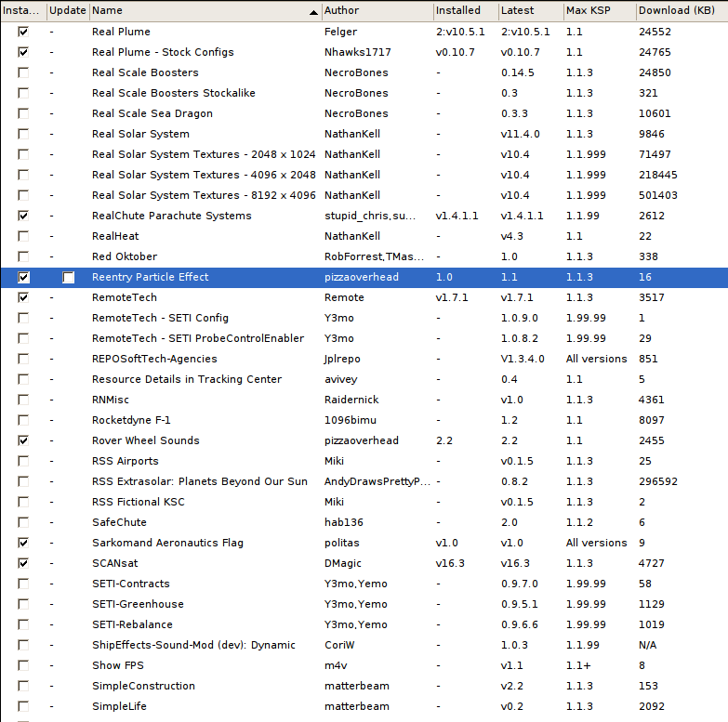The height and width of the screenshot is (722, 728).
Task: Check SimpleLife install checkbox
Action: pyautogui.click(x=22, y=706)
